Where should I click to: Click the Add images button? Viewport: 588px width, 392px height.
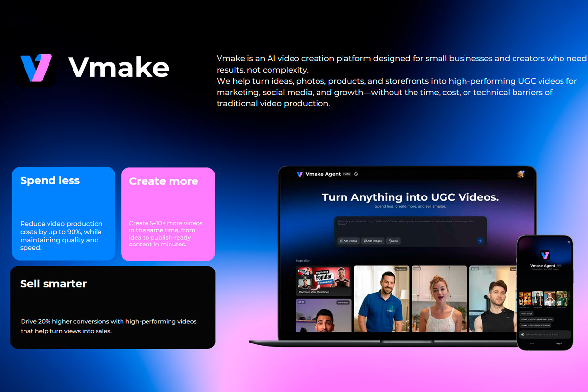[373, 241]
